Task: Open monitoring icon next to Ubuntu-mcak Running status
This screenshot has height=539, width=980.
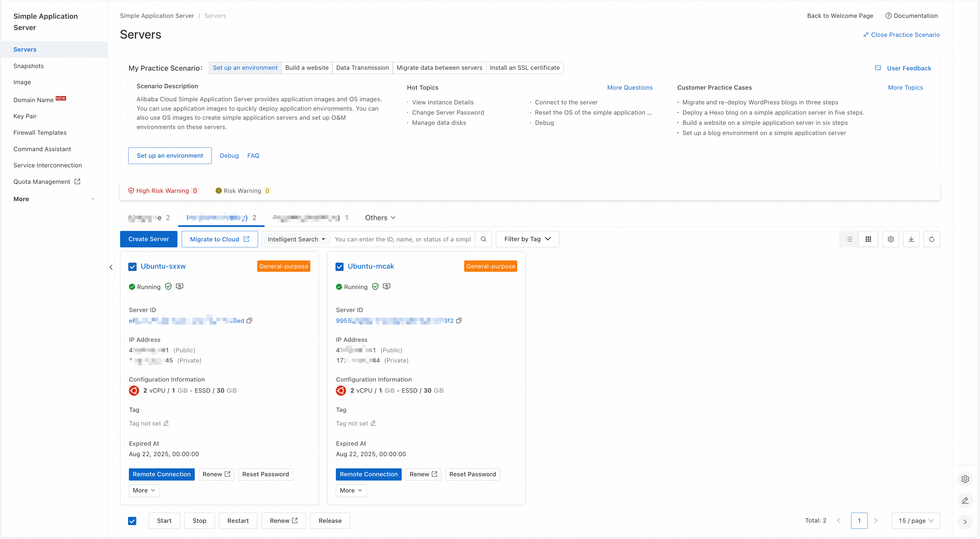Action: point(387,286)
